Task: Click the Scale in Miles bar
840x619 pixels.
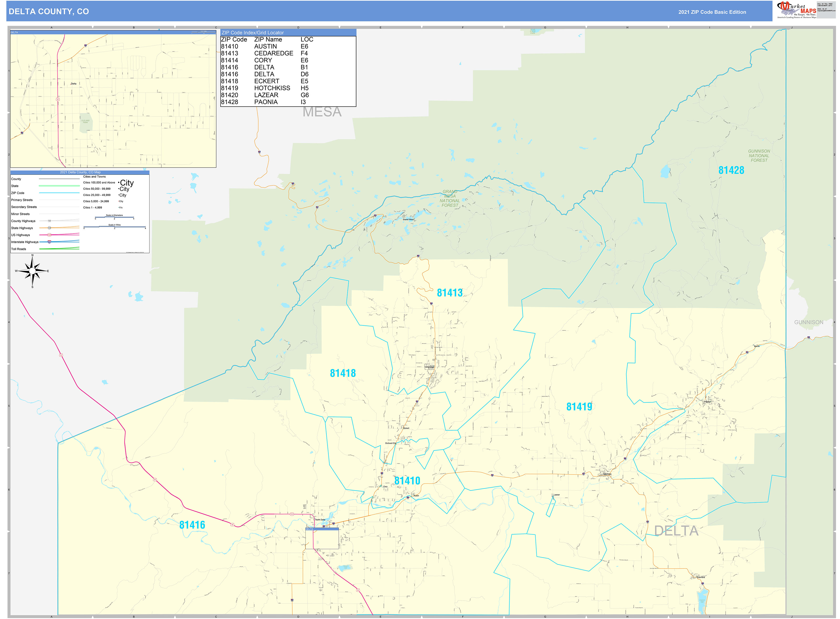Action: (115, 227)
